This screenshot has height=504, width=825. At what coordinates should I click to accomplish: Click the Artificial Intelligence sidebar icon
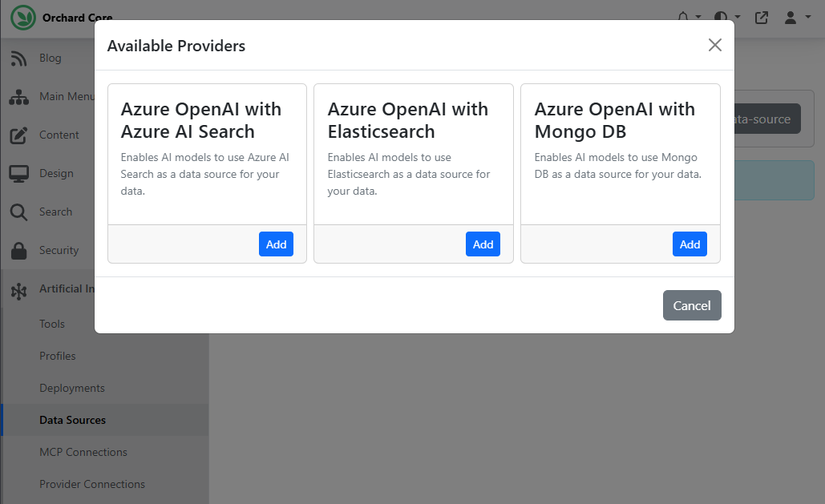[x=19, y=291]
